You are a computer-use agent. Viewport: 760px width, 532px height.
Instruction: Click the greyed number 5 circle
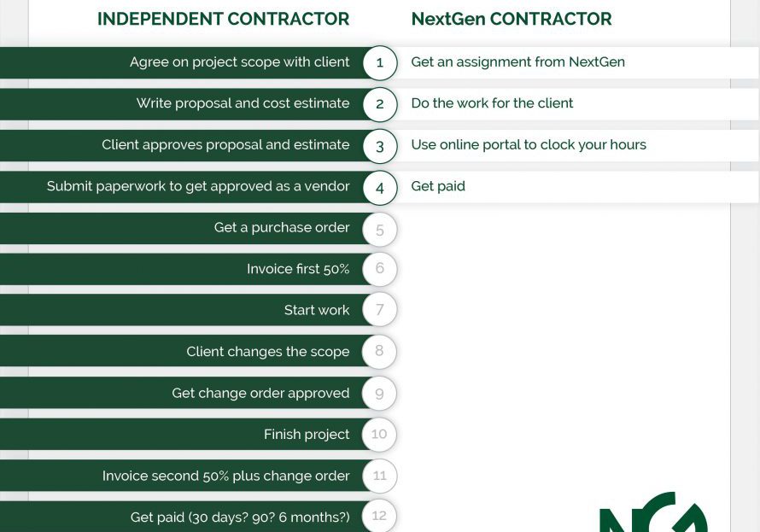pyautogui.click(x=379, y=230)
